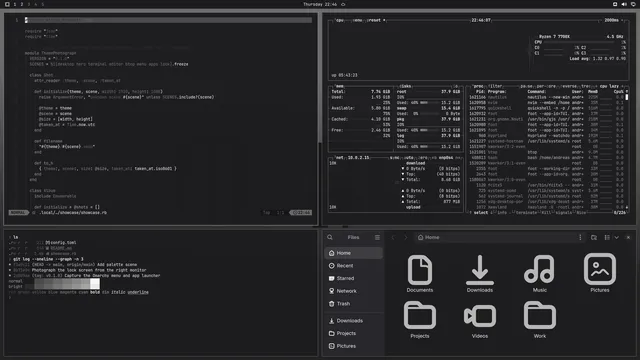This screenshot has height=360, width=640.
Task: Expand the view options chevron in Files
Action: coord(616,237)
